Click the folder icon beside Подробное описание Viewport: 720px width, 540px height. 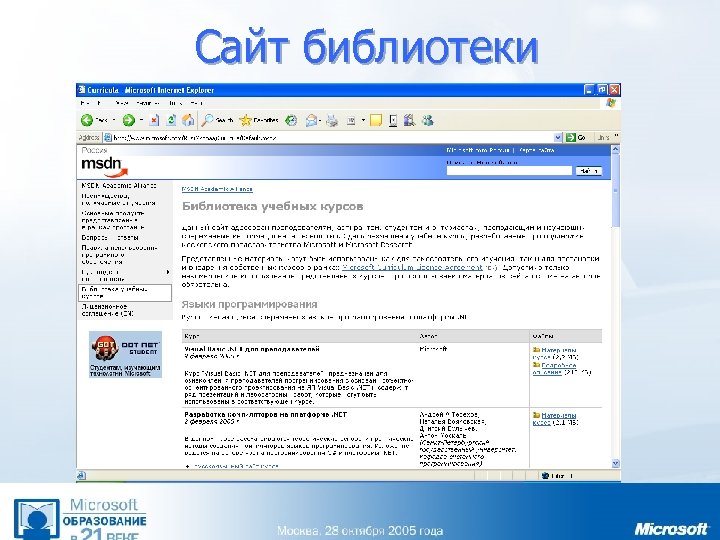536,365
